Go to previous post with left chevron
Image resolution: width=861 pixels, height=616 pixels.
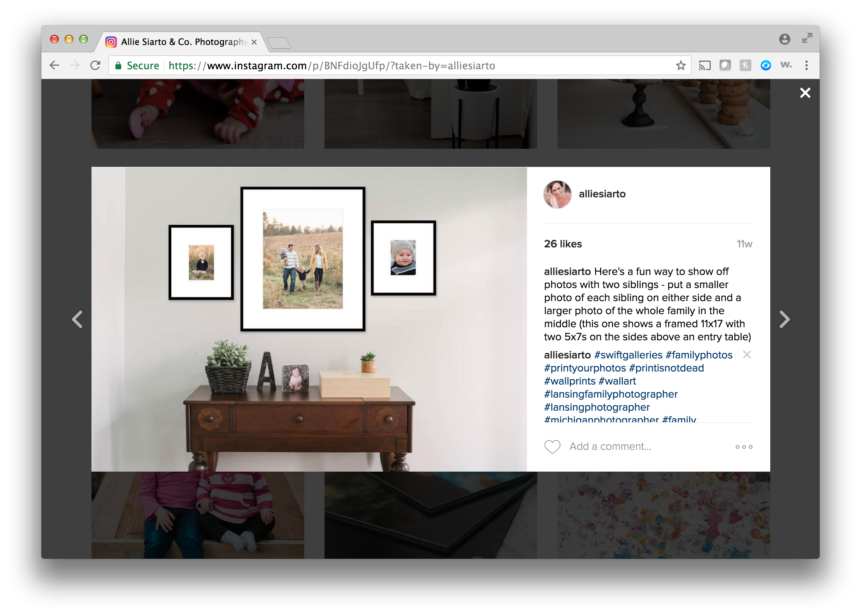[x=77, y=319]
